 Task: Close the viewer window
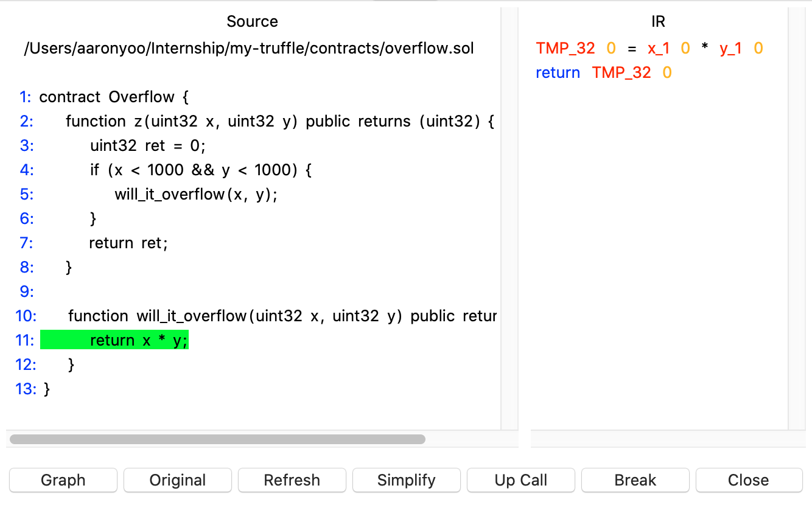pyautogui.click(x=748, y=480)
